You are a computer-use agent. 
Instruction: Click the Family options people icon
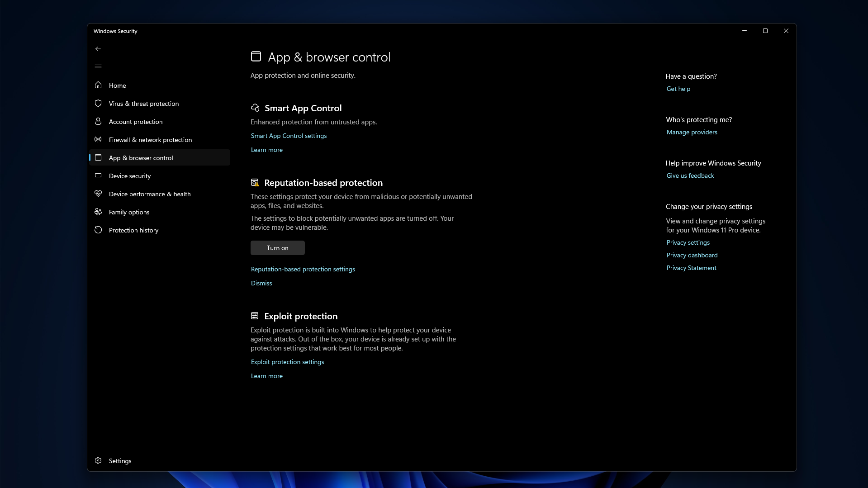click(x=98, y=212)
